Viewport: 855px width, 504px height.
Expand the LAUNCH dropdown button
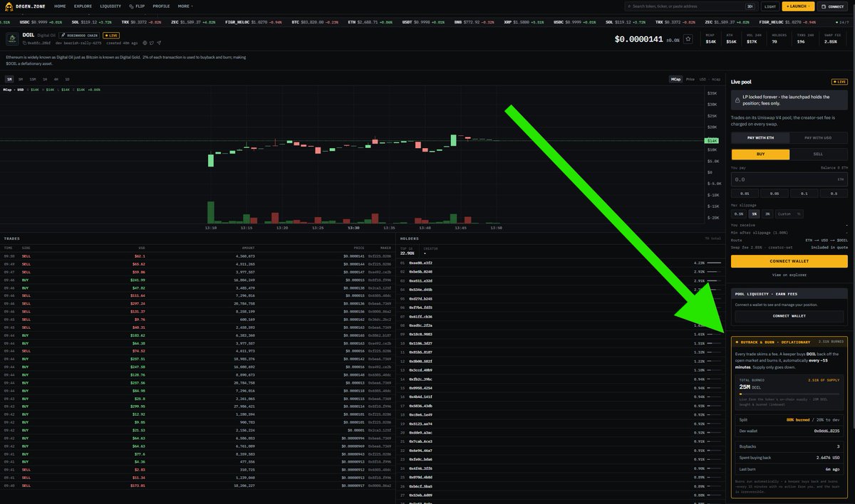798,6
